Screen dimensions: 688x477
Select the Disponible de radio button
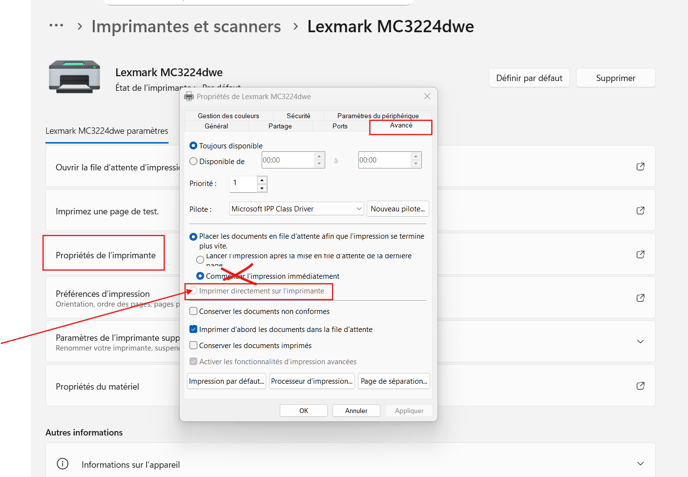pos(194,161)
